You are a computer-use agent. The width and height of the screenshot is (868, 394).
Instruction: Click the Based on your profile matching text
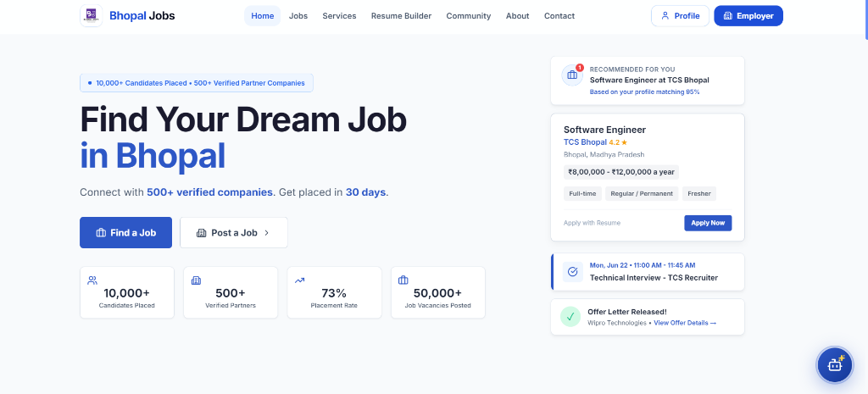click(x=644, y=92)
